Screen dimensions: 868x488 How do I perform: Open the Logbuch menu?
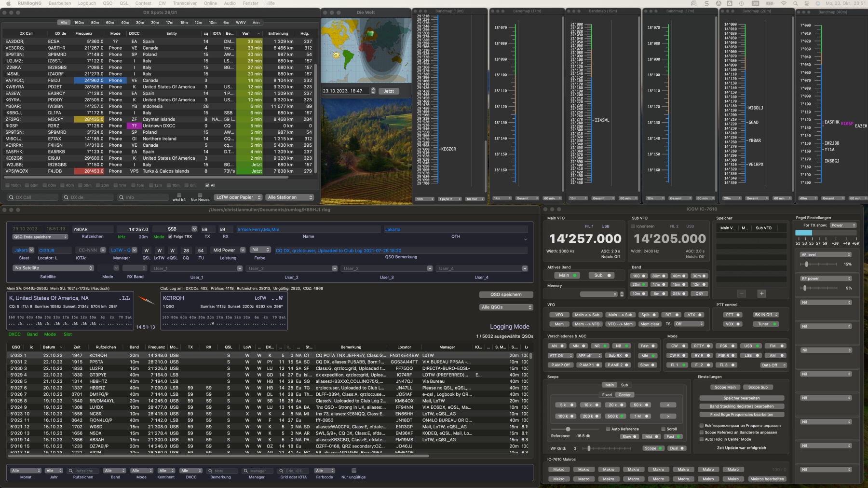click(87, 3)
